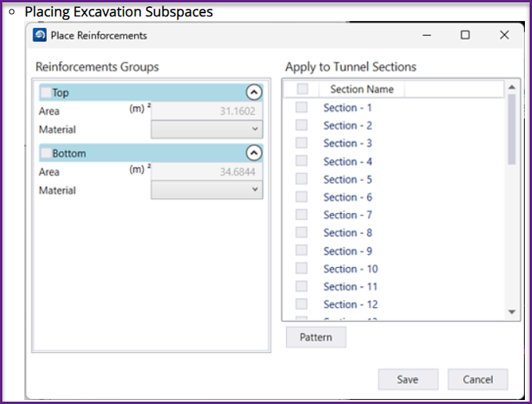
Task: Click the Place Reinforcements app icon
Action: tap(40, 35)
